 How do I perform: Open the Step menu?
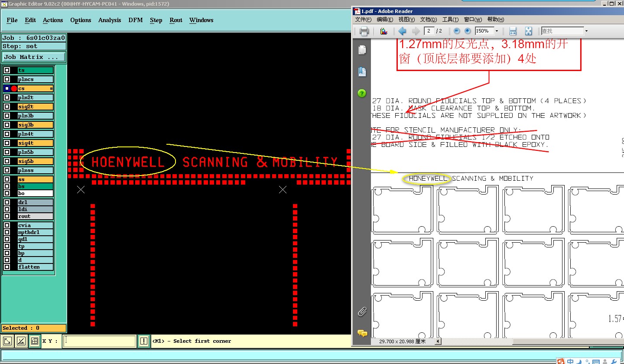pos(156,20)
